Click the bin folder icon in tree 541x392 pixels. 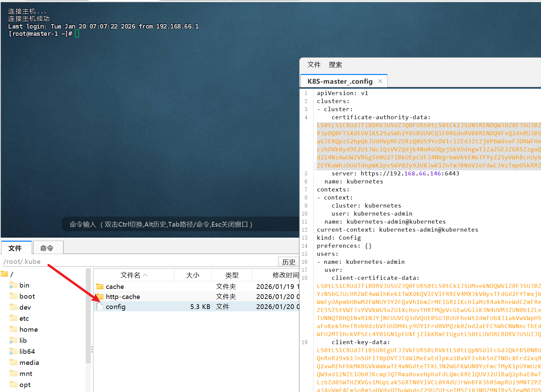13,285
